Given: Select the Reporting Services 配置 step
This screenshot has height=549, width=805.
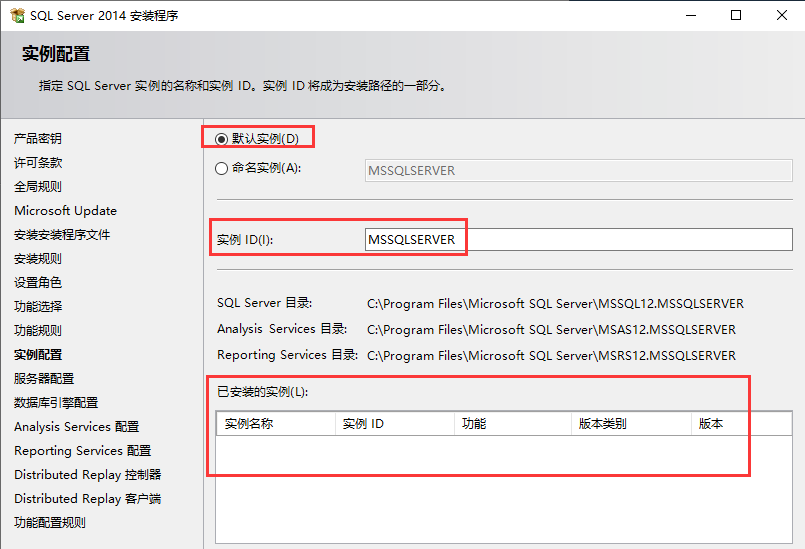Looking at the screenshot, I should click(x=83, y=451).
